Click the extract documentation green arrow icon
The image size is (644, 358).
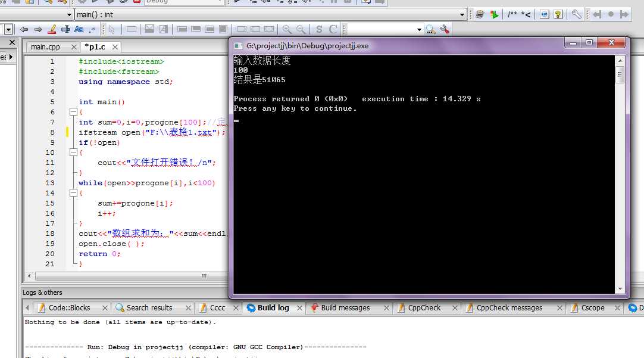point(494,15)
